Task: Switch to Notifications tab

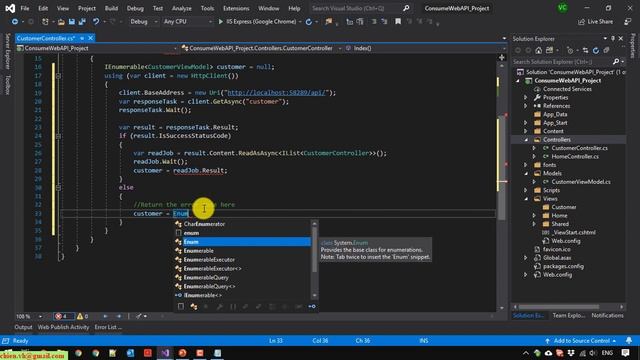Action: click(607, 316)
